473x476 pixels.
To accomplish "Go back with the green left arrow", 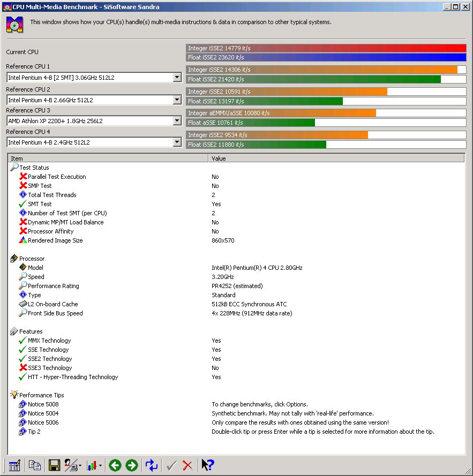I will pyautogui.click(x=115, y=465).
